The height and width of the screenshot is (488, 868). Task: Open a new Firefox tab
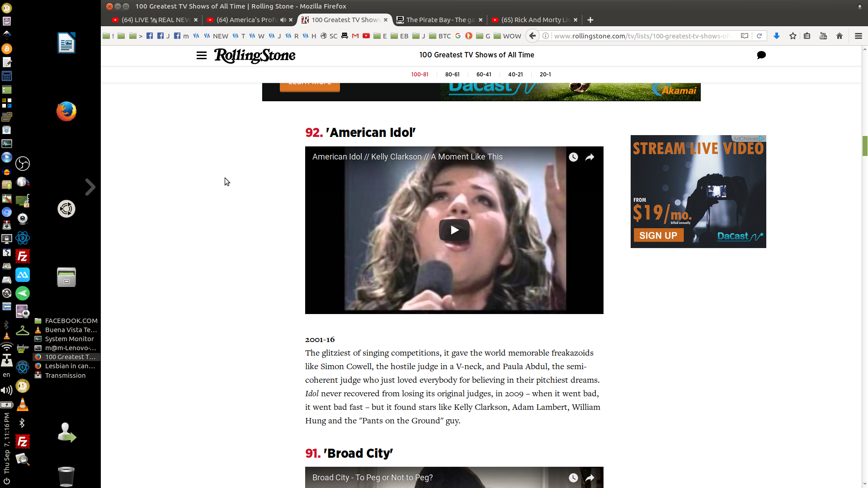pyautogui.click(x=590, y=20)
